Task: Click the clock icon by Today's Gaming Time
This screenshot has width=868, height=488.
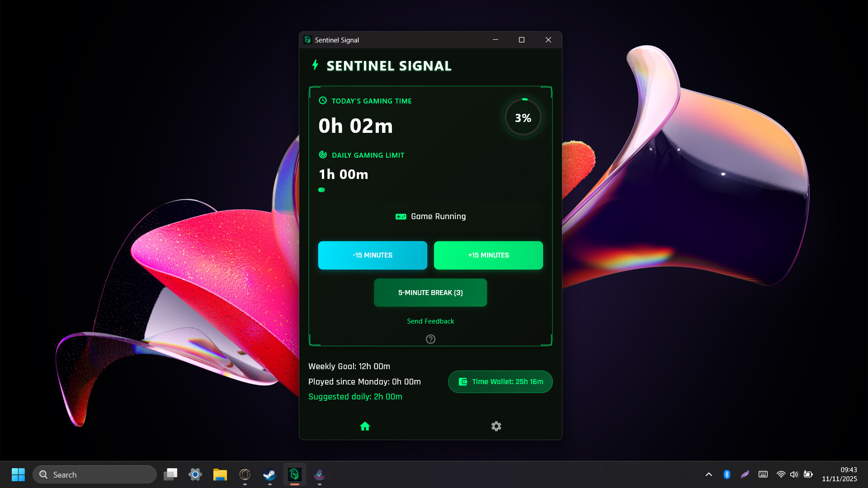Action: coord(322,101)
